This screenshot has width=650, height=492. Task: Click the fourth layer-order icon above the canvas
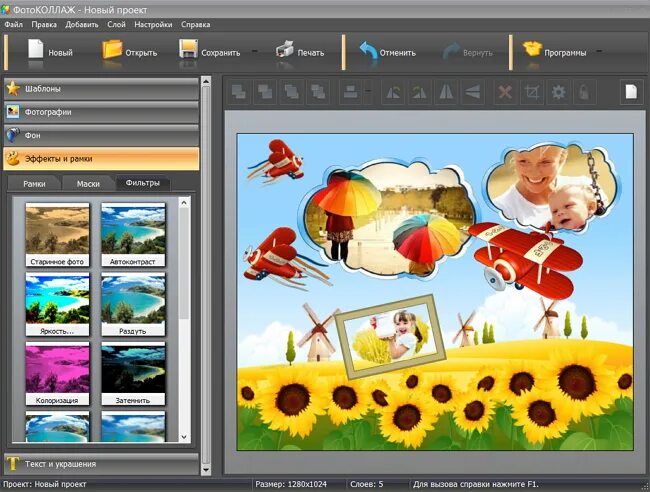318,92
